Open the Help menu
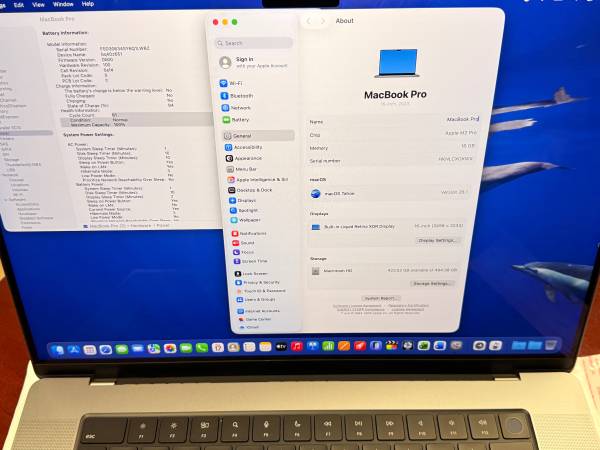The height and width of the screenshot is (450, 600). click(x=90, y=4)
